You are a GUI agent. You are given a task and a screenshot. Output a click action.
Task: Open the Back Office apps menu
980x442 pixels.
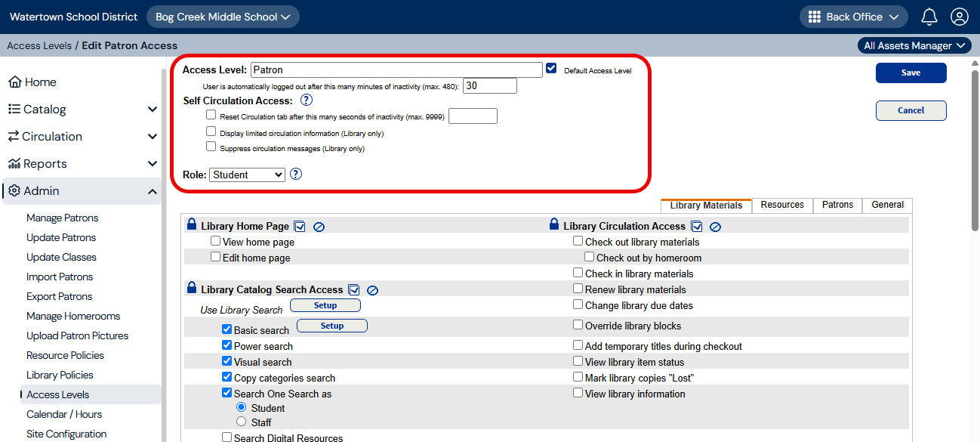pyautogui.click(x=853, y=16)
